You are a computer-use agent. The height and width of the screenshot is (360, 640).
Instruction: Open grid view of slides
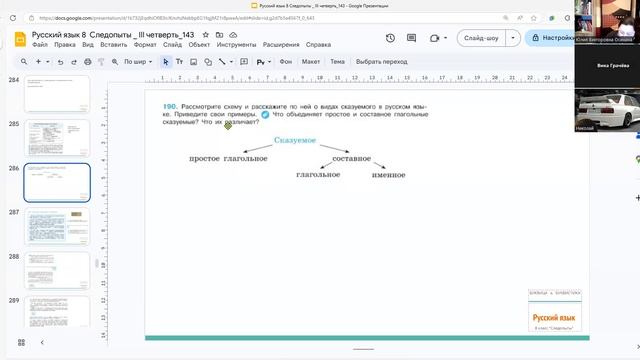22,342
